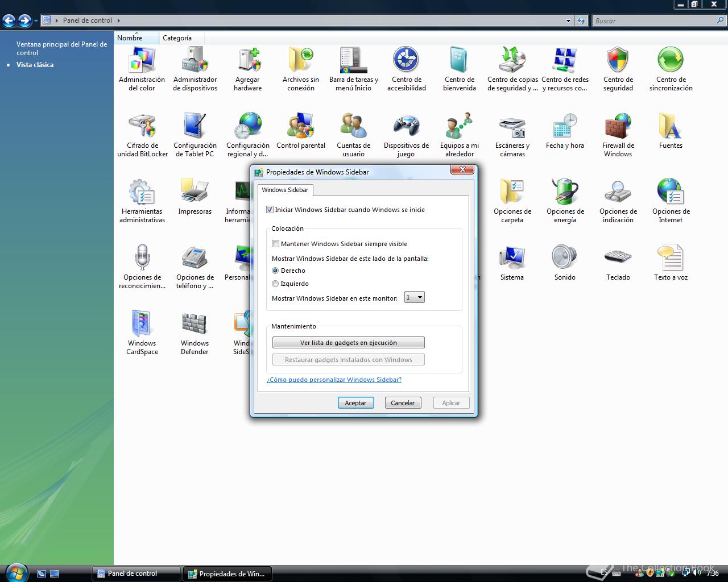
Task: Open Archivos sin conexión
Action: coord(301,69)
